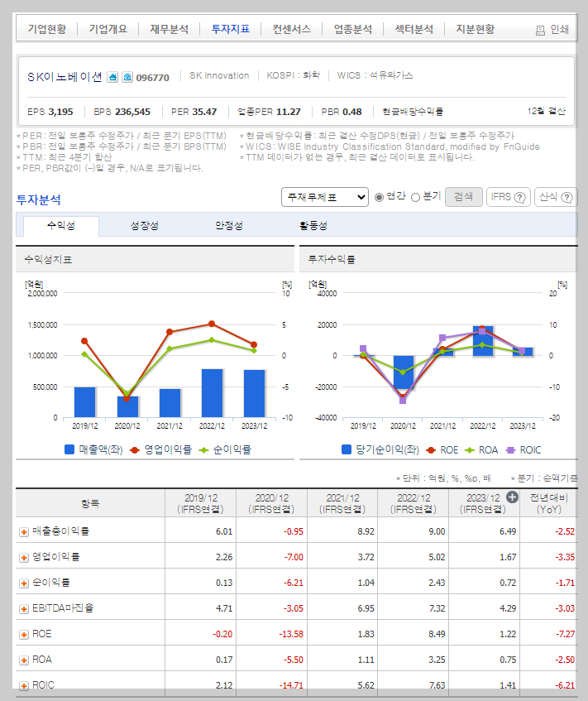588x701 pixels.
Task: Toggle ROA green legend marker
Action: (470, 450)
